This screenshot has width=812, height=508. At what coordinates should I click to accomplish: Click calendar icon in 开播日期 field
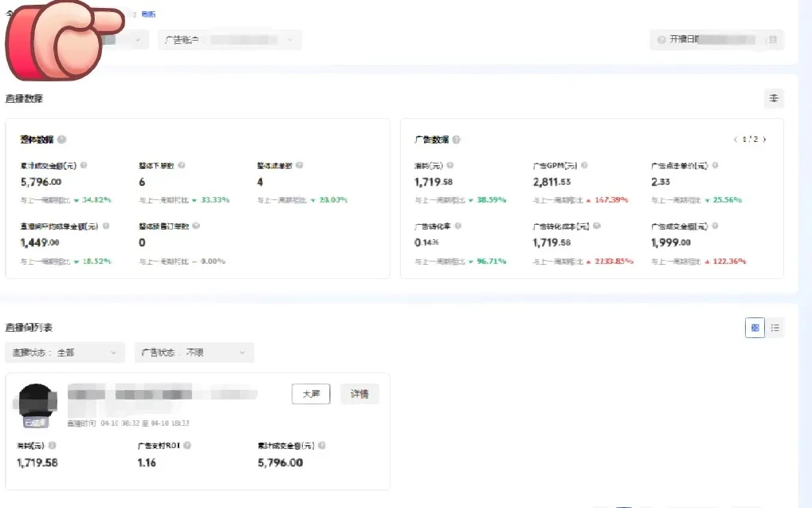click(x=771, y=40)
